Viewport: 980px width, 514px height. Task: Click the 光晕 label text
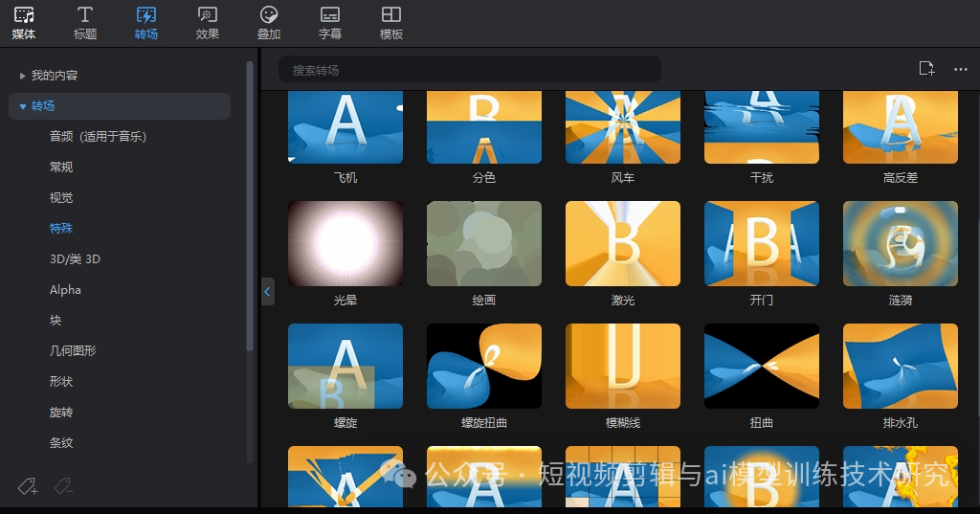click(345, 301)
